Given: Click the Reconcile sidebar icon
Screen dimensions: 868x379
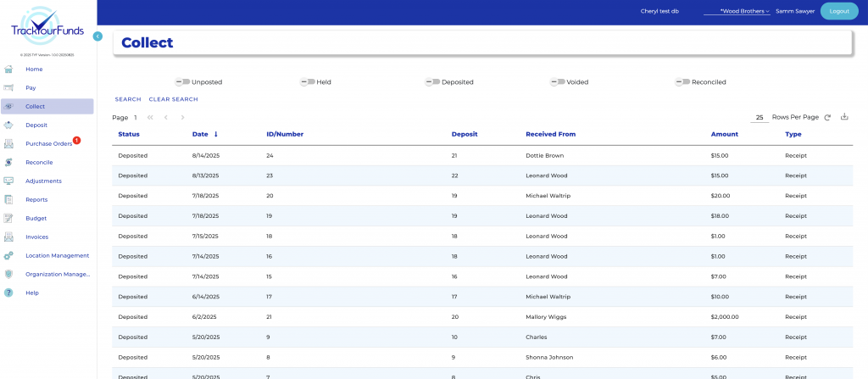Looking at the screenshot, I should pyautogui.click(x=8, y=163).
